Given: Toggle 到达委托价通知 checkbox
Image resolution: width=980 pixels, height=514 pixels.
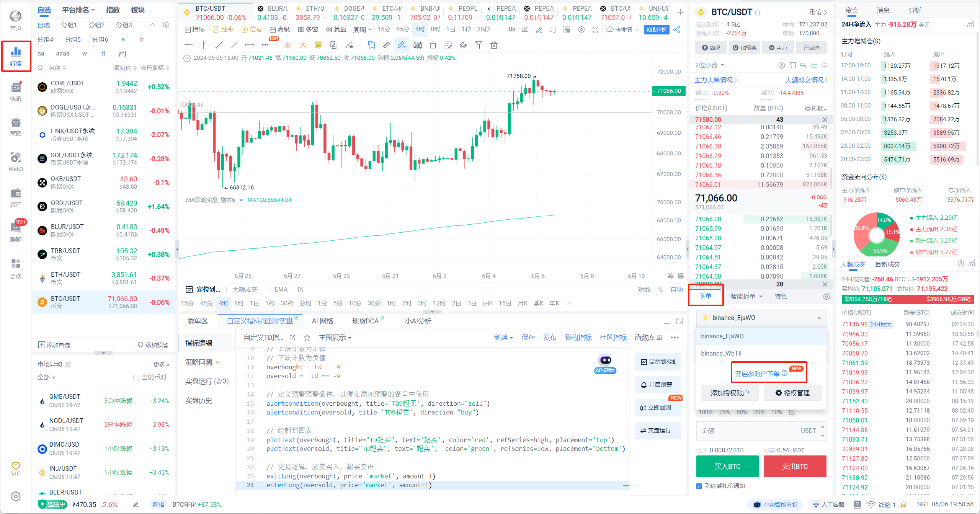Looking at the screenshot, I should pos(699,486).
